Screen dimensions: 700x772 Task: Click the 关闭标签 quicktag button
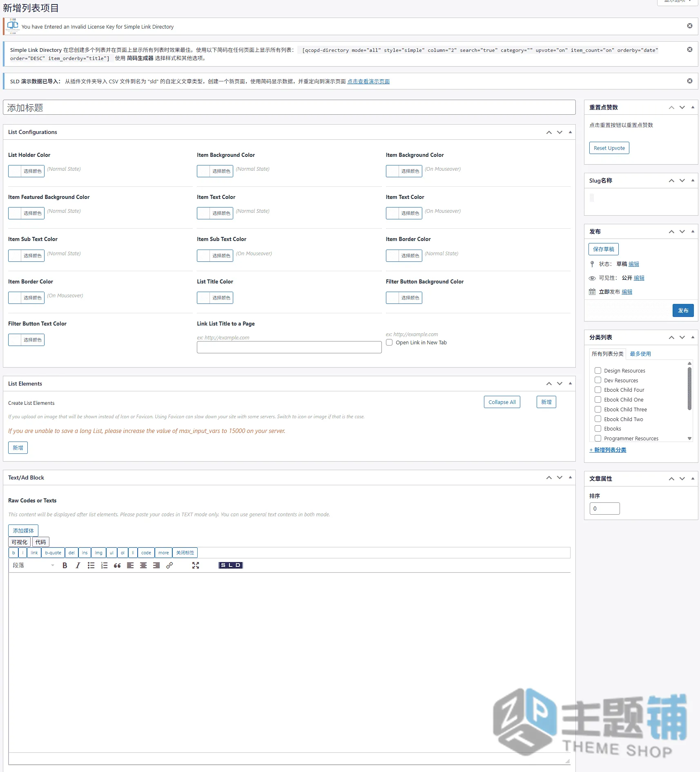[185, 553]
